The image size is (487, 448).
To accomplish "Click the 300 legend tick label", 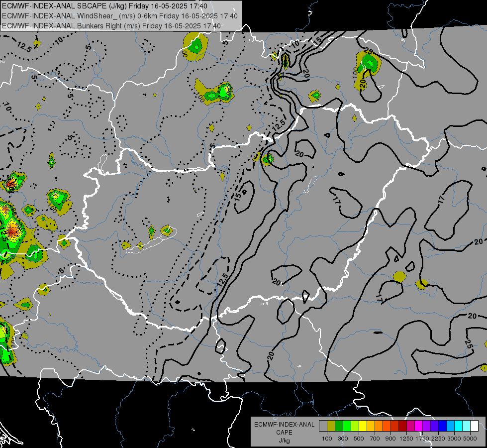I will click(343, 439).
